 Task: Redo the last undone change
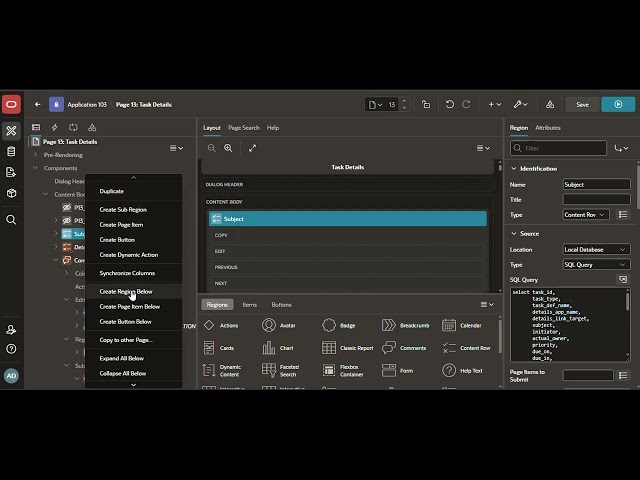[x=466, y=104]
